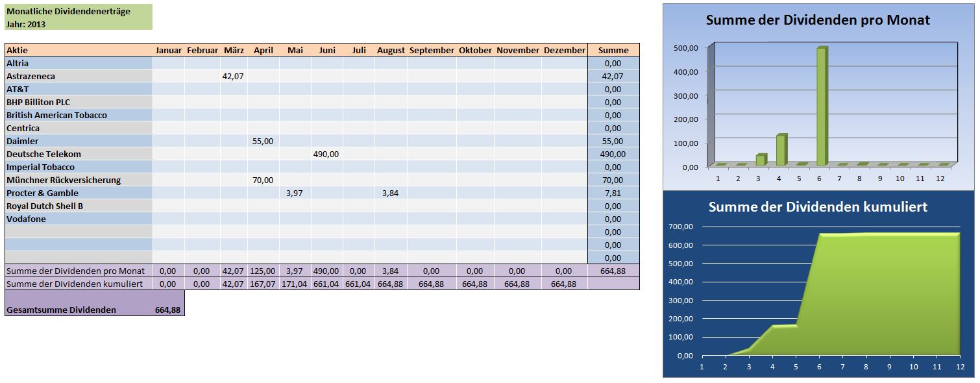Image resolution: width=980 pixels, height=383 pixels.
Task: Click the 'Mai' column header
Action: pyautogui.click(x=295, y=50)
